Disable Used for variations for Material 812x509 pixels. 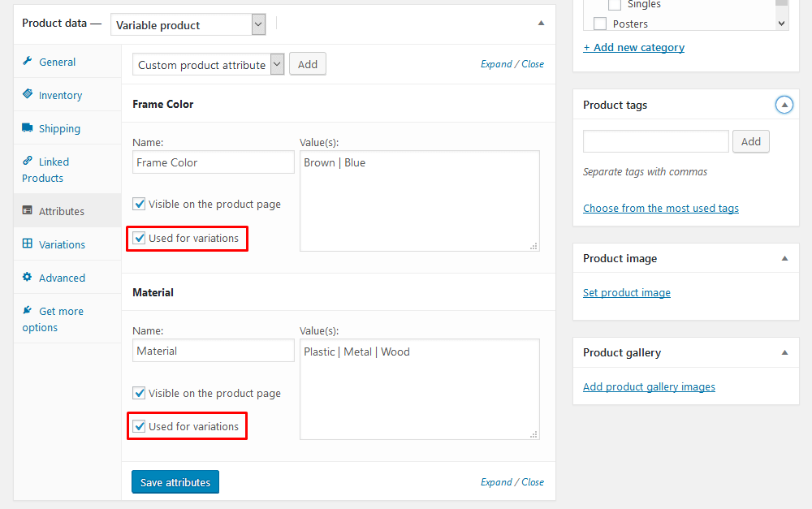coord(139,425)
